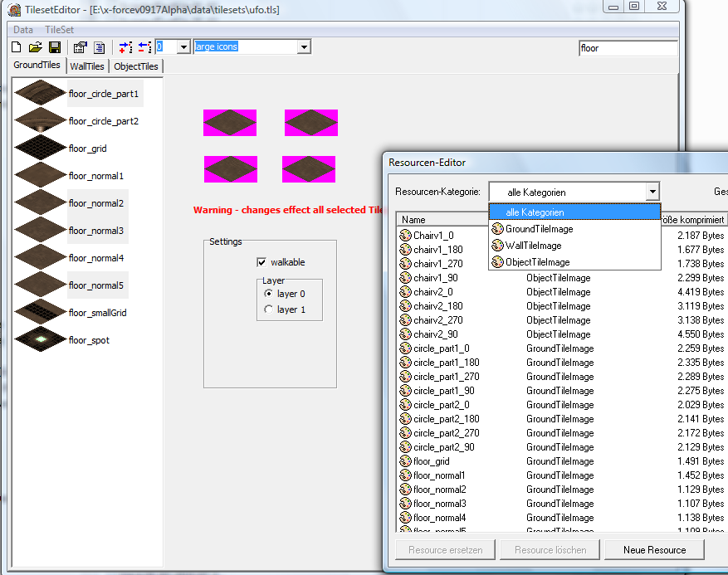Select ObjectTileImage in the category dropdown
The height and width of the screenshot is (575, 728).
pos(537,262)
